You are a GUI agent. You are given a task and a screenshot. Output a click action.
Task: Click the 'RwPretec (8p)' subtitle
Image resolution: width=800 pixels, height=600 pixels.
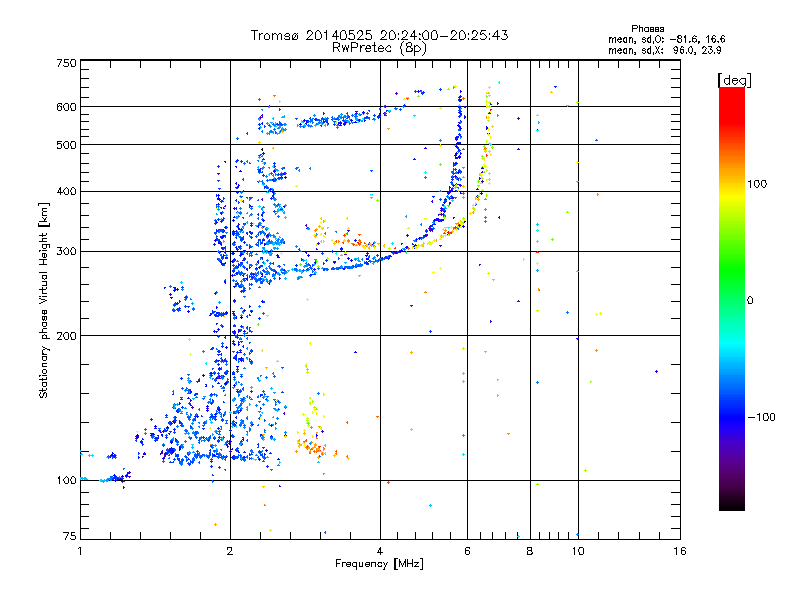coord(379,48)
